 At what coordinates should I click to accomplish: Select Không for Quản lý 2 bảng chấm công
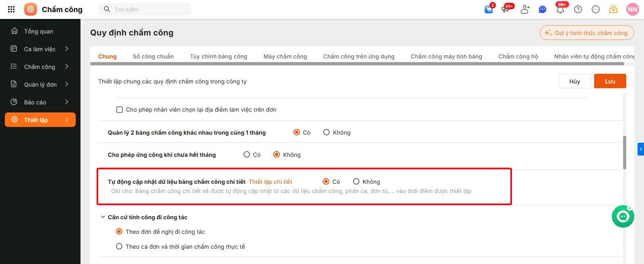click(326, 132)
